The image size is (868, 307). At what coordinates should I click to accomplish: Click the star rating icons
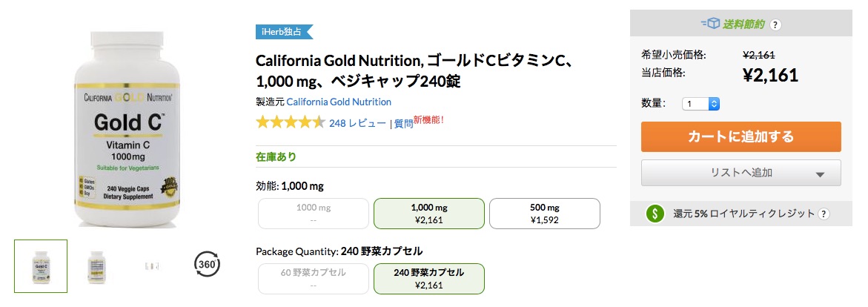click(x=290, y=122)
